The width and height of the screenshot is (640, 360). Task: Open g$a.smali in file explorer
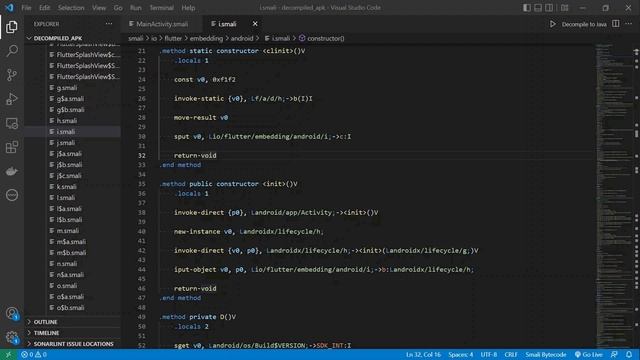70,99
